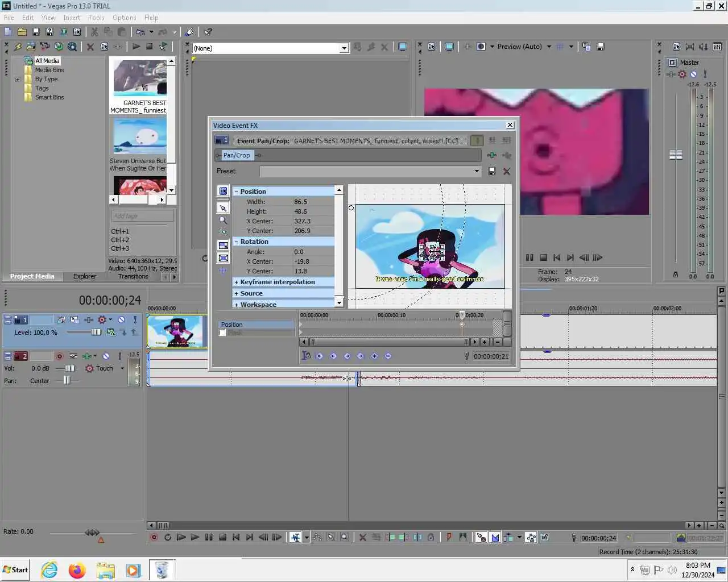Pause playback in the timeline transport bar

[x=209, y=537]
